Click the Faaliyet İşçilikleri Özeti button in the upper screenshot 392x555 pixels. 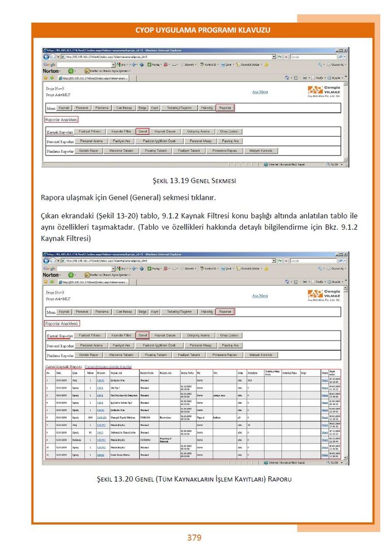159,141
